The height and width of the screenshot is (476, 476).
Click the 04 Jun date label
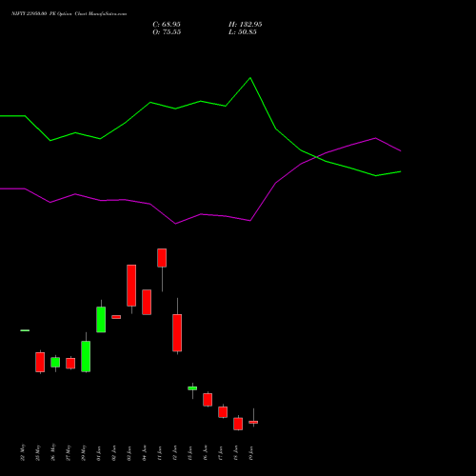click(145, 453)
